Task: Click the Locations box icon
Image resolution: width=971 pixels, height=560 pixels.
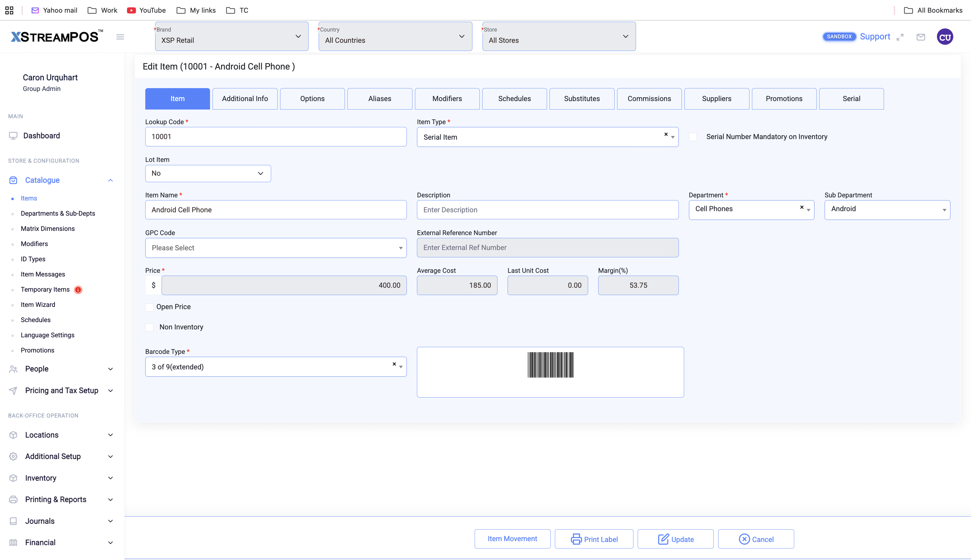Action: (13, 435)
